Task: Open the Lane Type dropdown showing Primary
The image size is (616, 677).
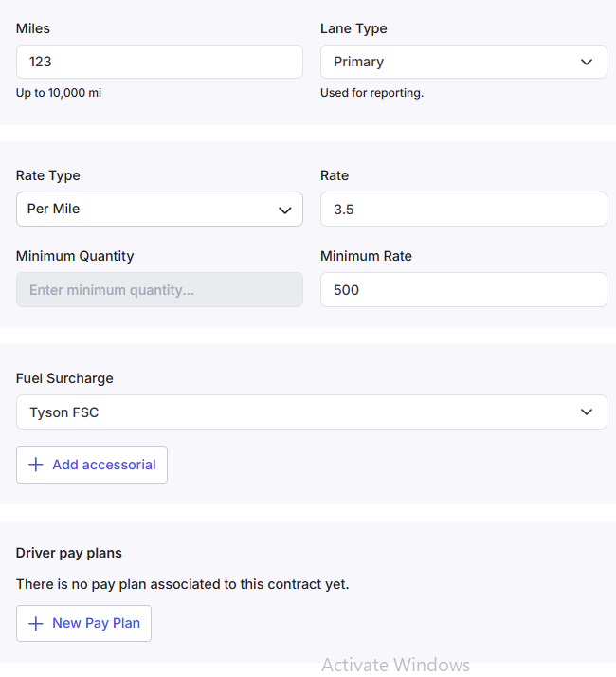Action: click(463, 62)
